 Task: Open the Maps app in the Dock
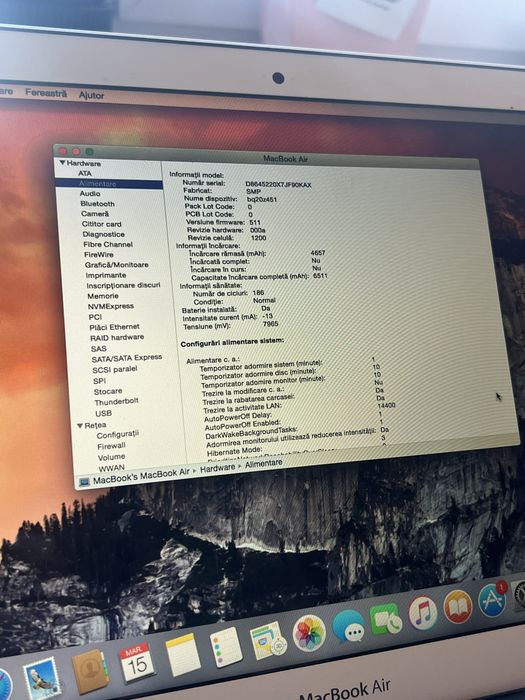[268, 641]
